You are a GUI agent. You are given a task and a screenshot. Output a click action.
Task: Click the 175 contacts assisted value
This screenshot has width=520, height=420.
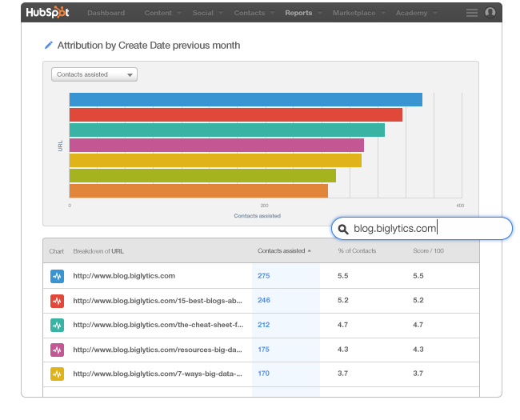[x=264, y=350]
